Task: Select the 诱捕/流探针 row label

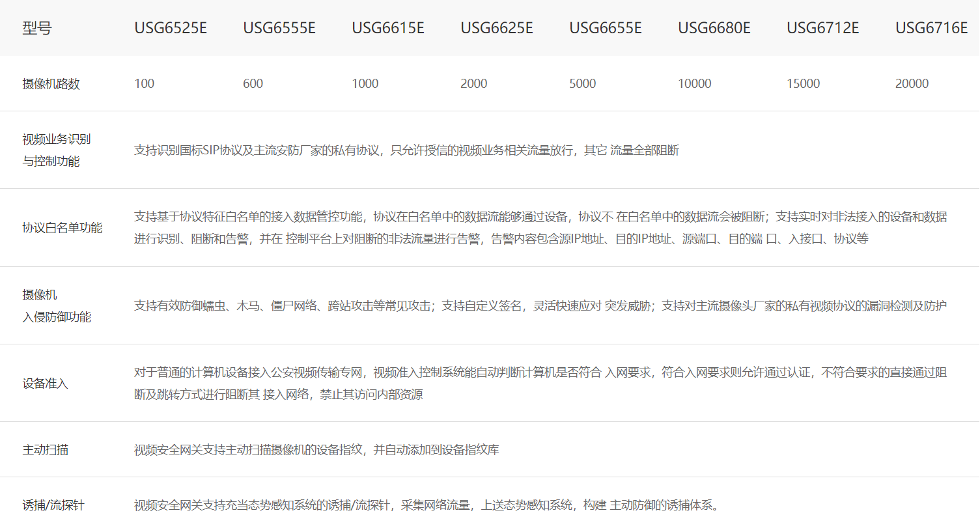Action: (x=53, y=505)
